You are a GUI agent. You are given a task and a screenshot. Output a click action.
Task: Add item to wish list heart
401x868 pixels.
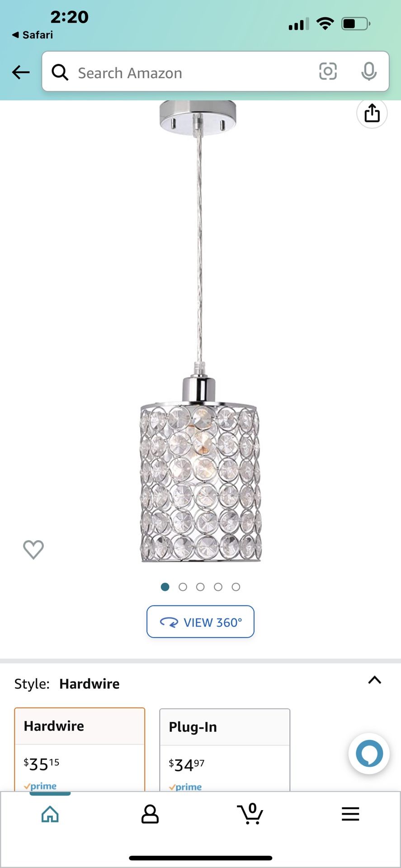[x=33, y=549]
